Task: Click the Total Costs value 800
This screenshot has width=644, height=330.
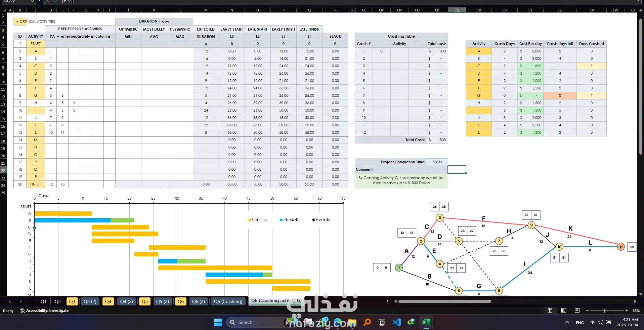Action: [x=437, y=140]
